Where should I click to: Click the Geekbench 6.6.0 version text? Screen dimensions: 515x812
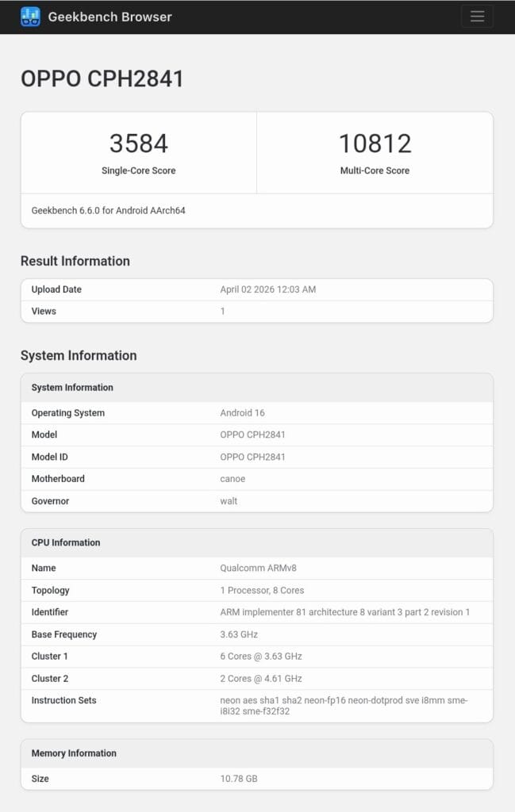(109, 211)
